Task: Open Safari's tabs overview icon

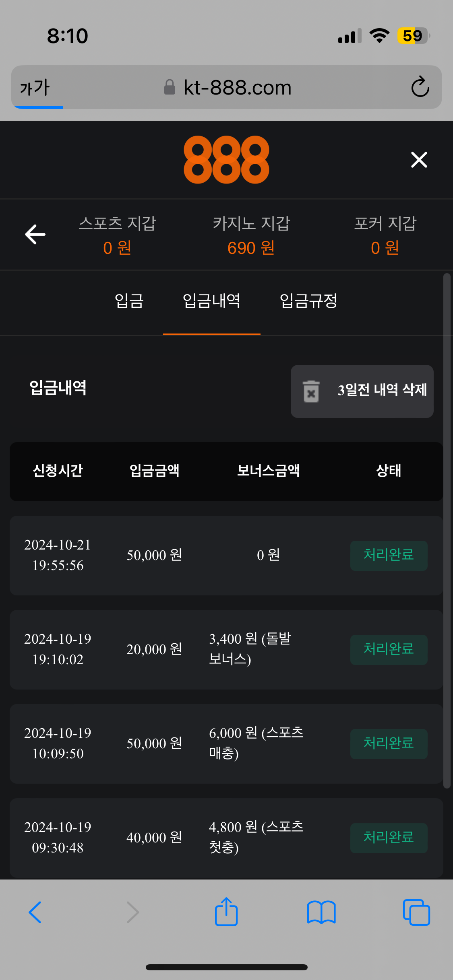Action: 416,912
